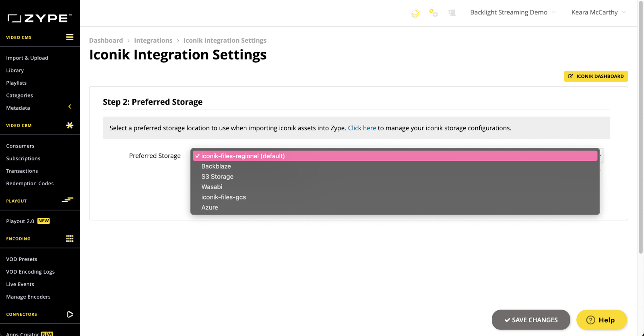
Task: Go to Integrations breadcrumb
Action: 153,40
